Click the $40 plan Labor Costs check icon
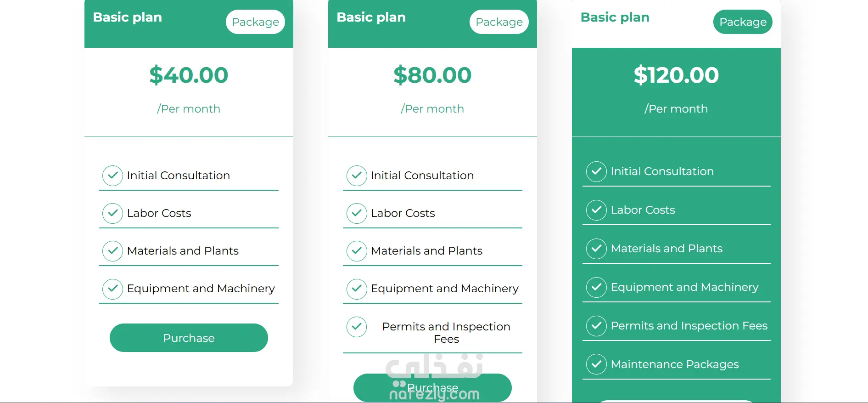Screen dimensions: 868x403 (x=112, y=213)
